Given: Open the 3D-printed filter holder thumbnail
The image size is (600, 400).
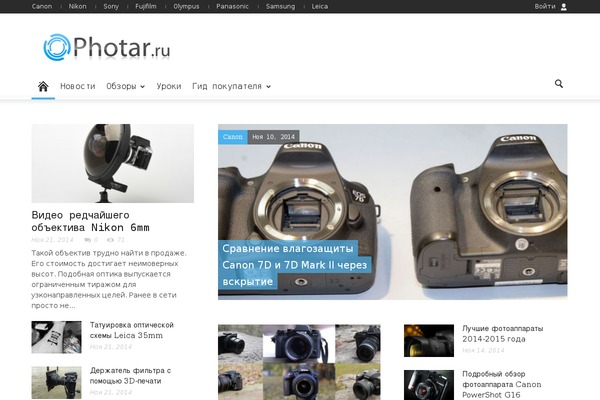Looking at the screenshot, I should coord(56,382).
